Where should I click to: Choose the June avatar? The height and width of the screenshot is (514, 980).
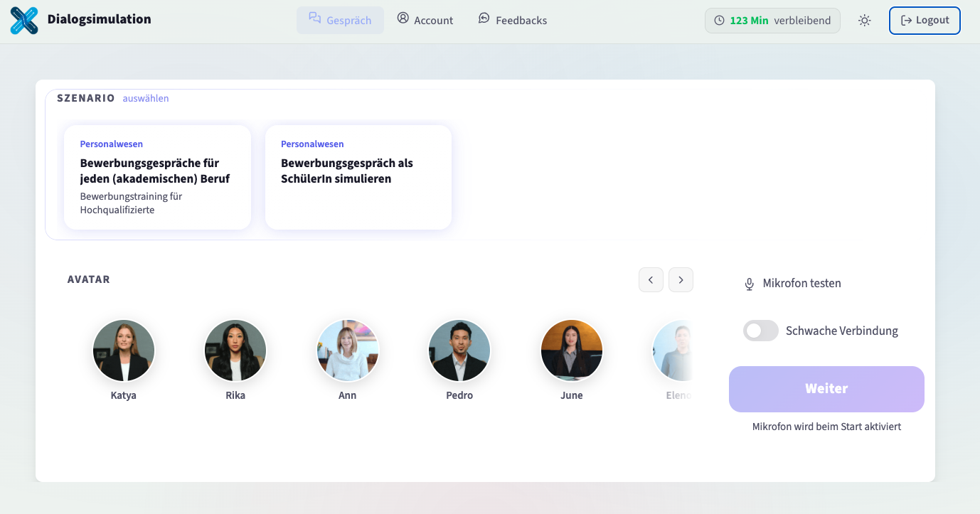tap(572, 350)
